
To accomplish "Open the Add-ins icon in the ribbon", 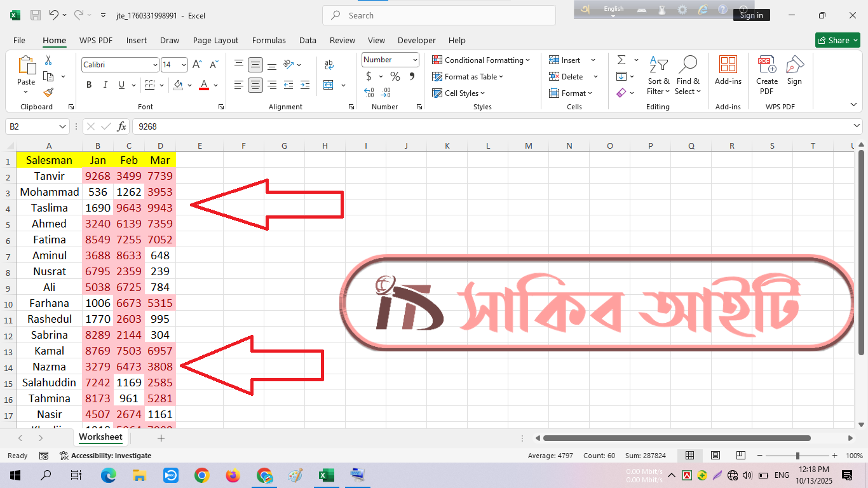I will (x=728, y=70).
